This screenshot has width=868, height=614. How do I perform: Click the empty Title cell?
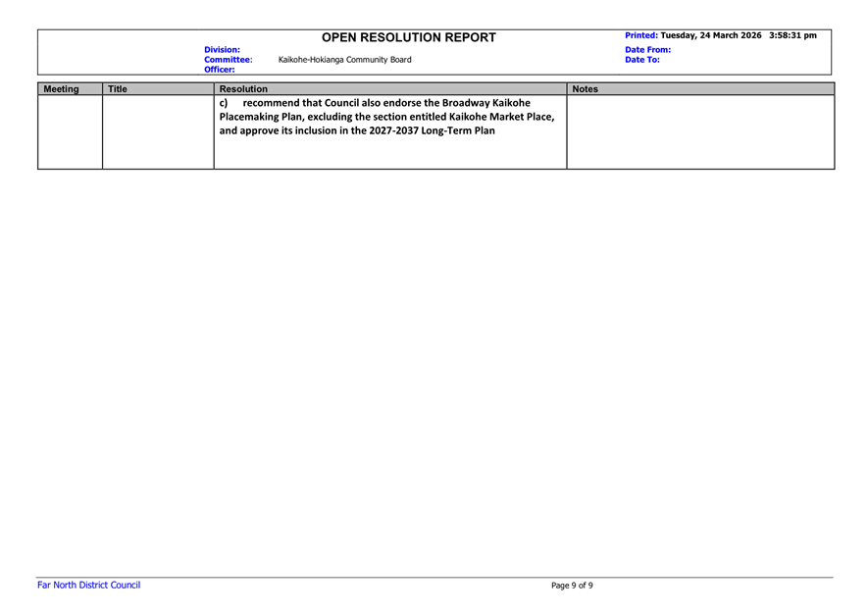coord(158,131)
